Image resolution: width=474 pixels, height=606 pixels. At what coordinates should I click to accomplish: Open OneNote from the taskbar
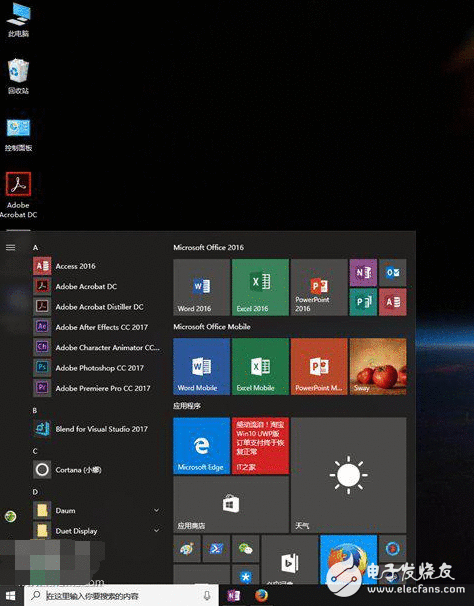(x=234, y=596)
